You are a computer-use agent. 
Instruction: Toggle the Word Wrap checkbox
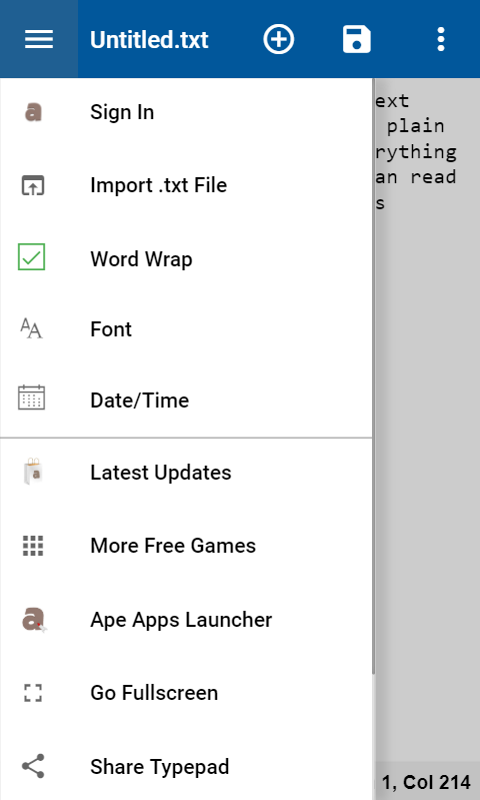[32, 257]
